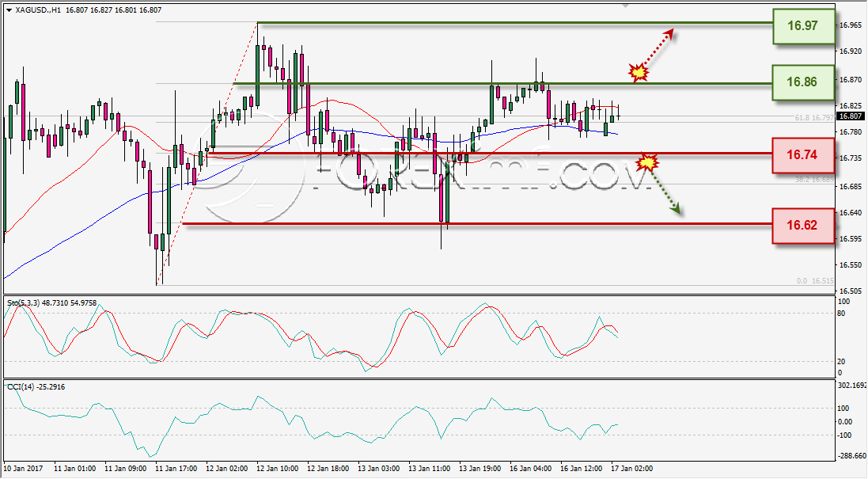Click the 17 Jan 02:00 time axis label

631,469
